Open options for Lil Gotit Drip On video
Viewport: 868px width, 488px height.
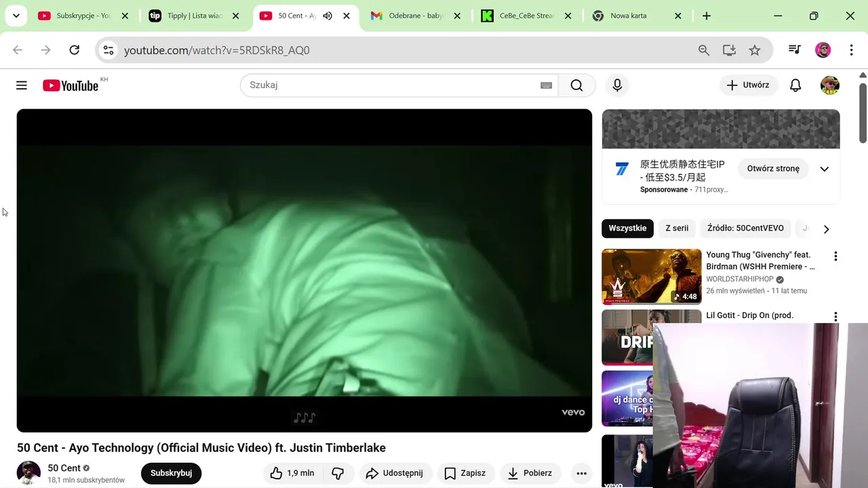point(835,317)
